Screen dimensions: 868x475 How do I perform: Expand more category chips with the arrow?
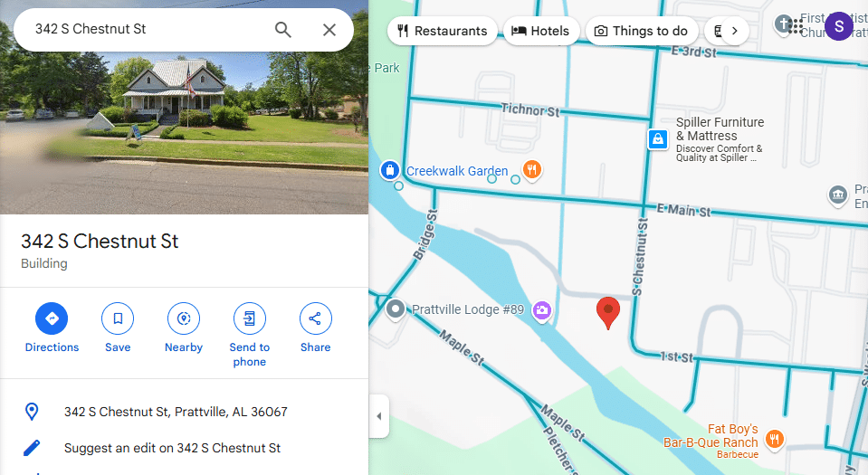(735, 31)
